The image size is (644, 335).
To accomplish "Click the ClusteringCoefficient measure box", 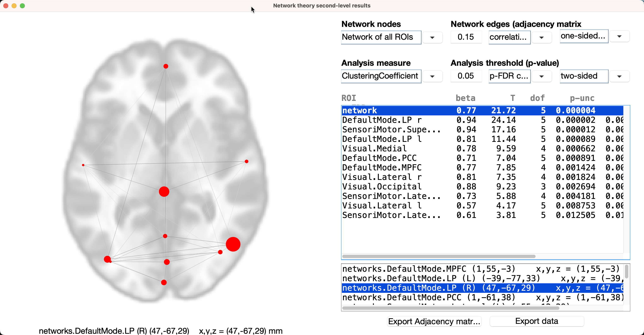I will tap(381, 76).
